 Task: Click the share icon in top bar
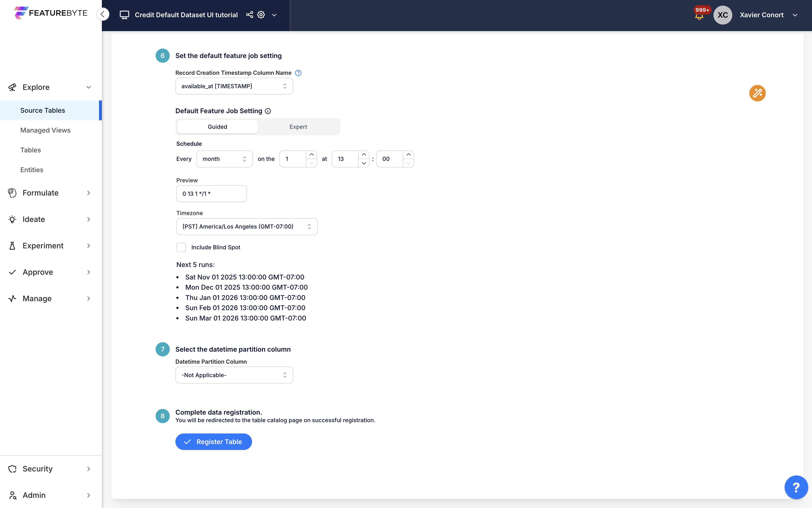click(249, 15)
